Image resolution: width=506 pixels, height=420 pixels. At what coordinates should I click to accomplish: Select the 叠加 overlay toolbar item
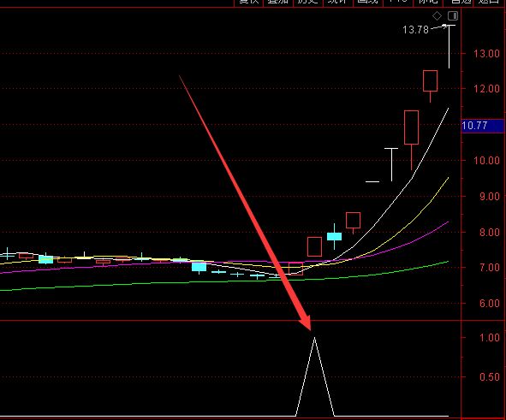click(278, 2)
